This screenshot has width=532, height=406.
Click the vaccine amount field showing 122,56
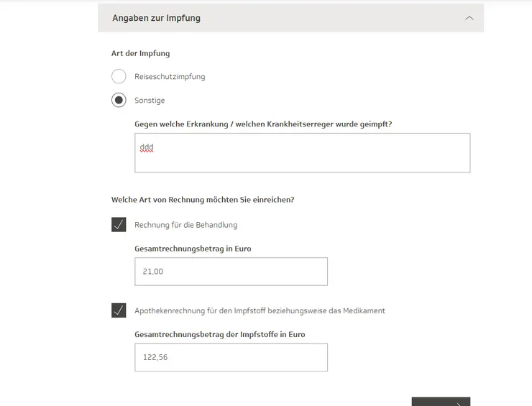coord(231,357)
